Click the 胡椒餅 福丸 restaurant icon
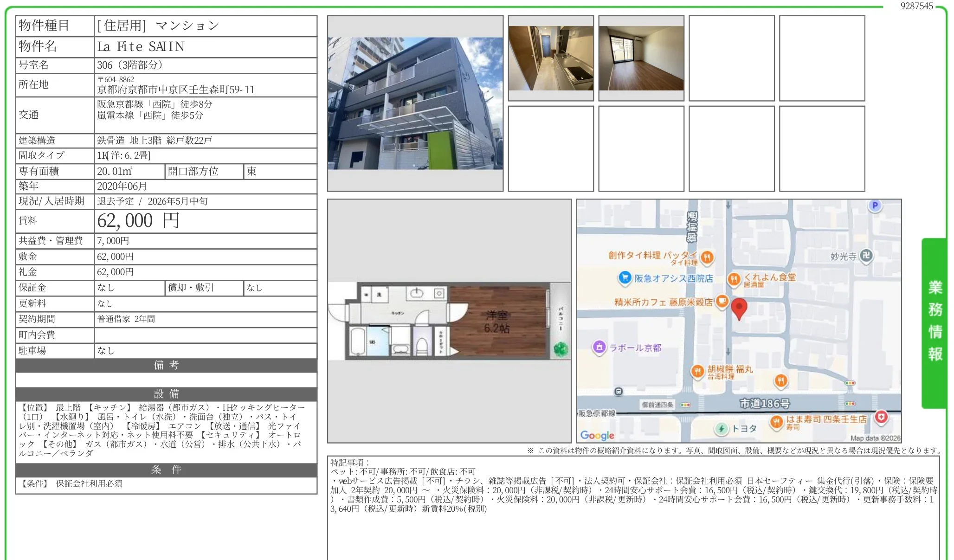The height and width of the screenshot is (560, 954). [x=697, y=371]
